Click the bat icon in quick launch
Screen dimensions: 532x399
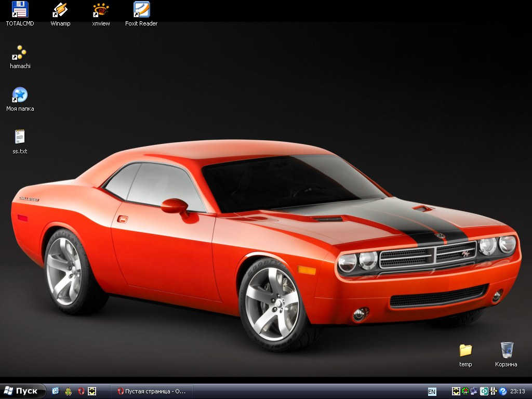pyautogui.click(x=92, y=391)
